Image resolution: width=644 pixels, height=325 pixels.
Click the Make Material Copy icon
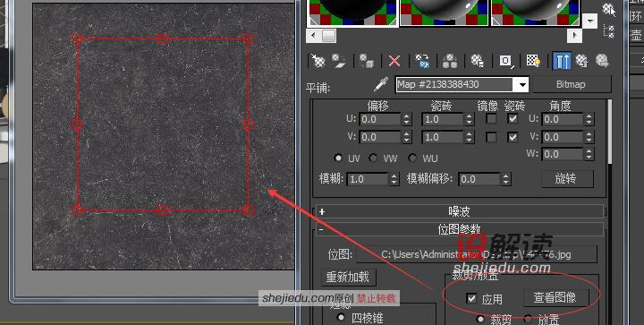tap(422, 61)
